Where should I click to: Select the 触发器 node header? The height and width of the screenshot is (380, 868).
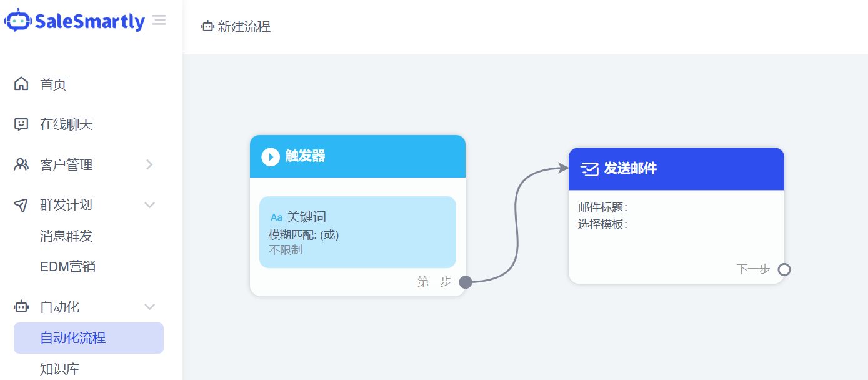(x=357, y=156)
